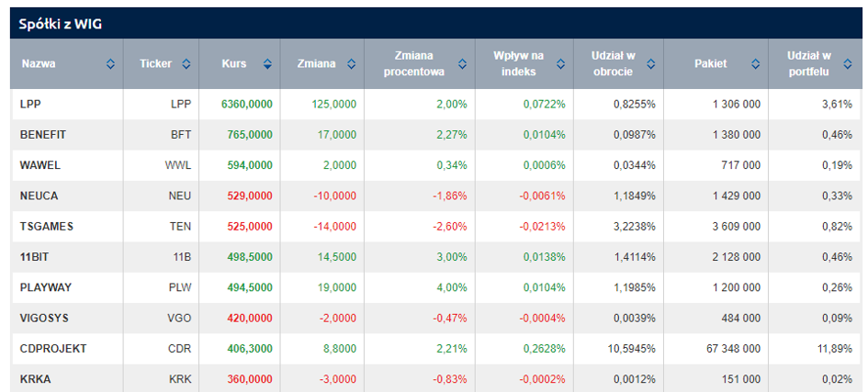Click the price 494,5000

[x=250, y=287]
